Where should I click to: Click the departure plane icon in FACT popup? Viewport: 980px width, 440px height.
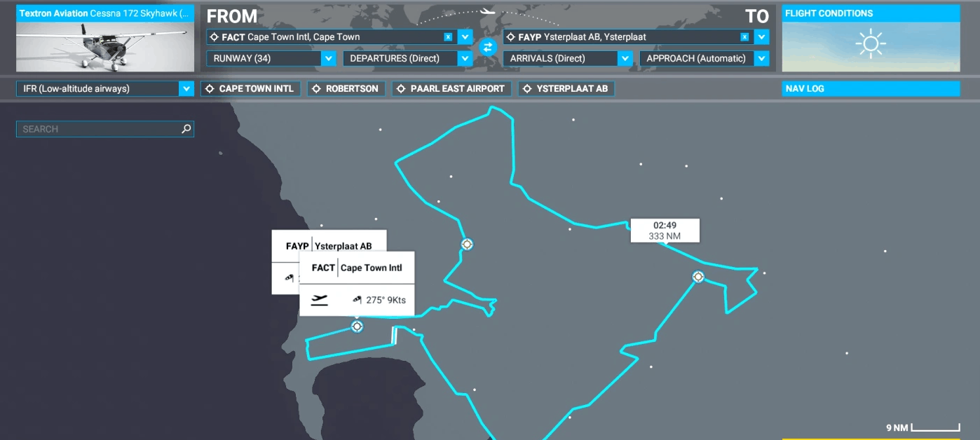pos(320,300)
